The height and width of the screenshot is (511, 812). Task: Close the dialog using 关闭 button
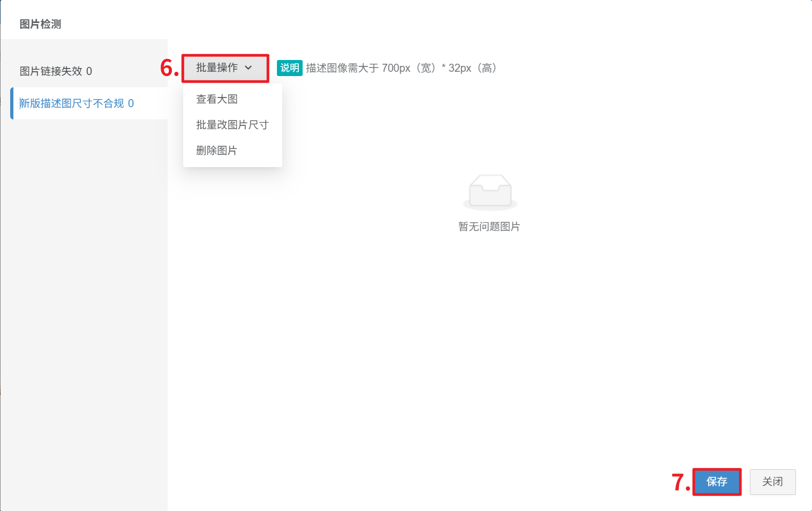pyautogui.click(x=772, y=482)
